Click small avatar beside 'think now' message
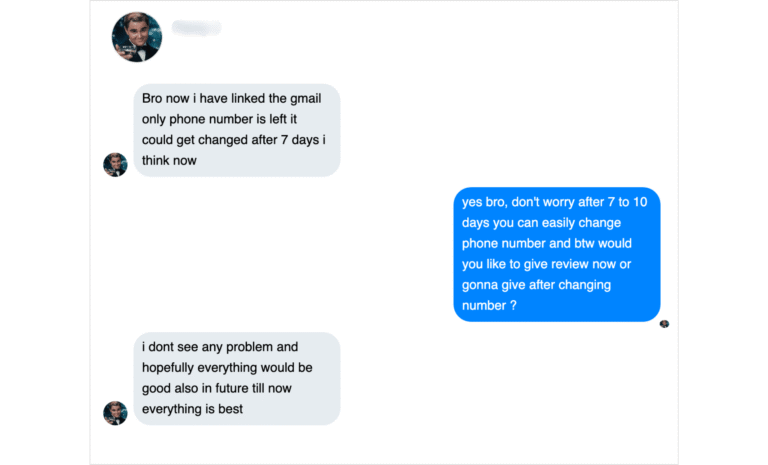This screenshot has width=768, height=465. [x=115, y=165]
